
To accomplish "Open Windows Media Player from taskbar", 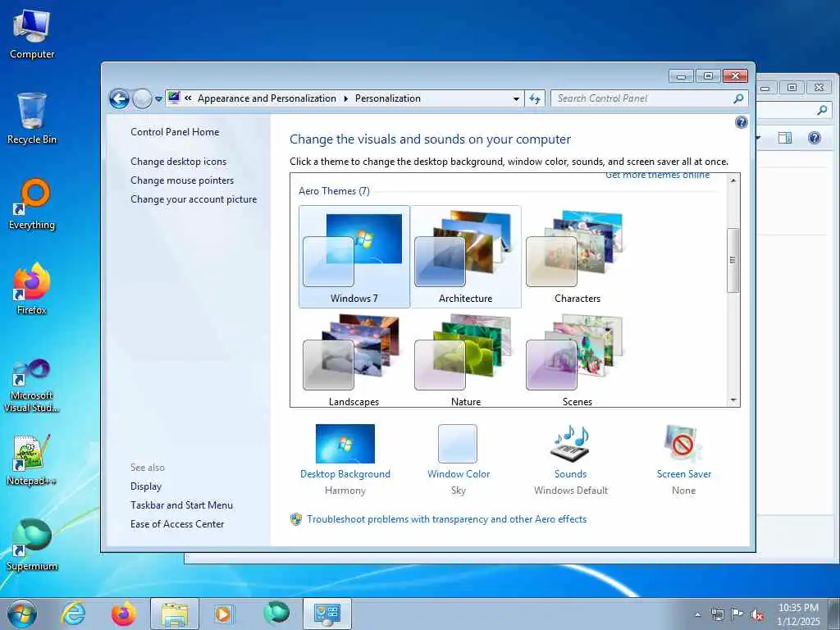I will [x=223, y=614].
